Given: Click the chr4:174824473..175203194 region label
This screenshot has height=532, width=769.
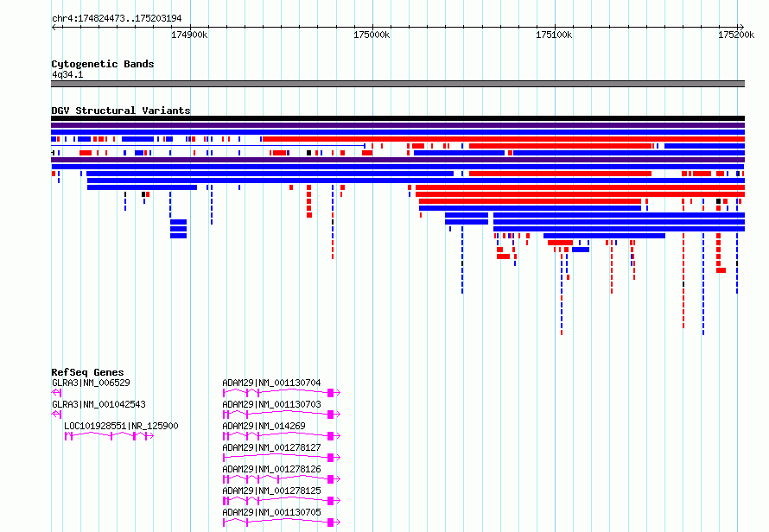Looking at the screenshot, I should (x=117, y=18).
